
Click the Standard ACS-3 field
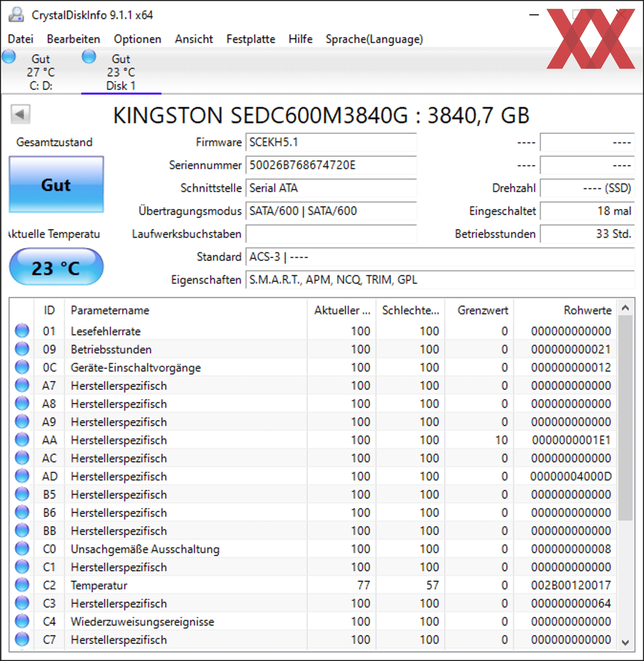(x=440, y=257)
